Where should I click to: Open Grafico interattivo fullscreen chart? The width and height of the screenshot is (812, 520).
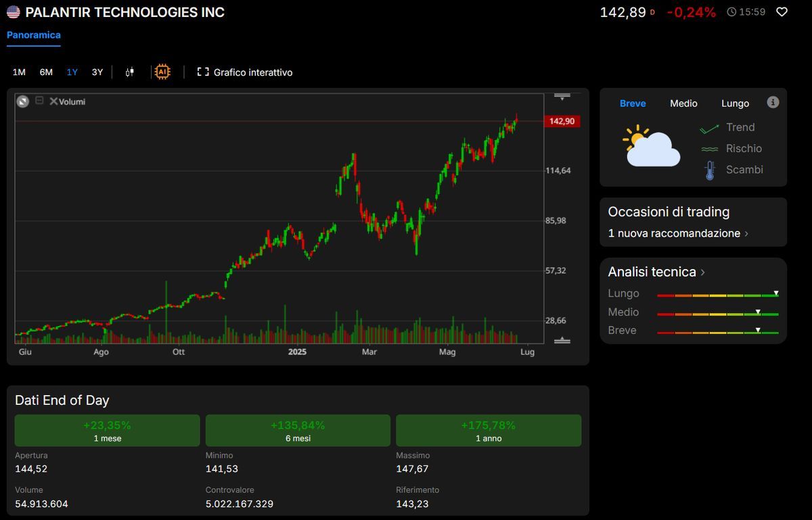tap(245, 72)
